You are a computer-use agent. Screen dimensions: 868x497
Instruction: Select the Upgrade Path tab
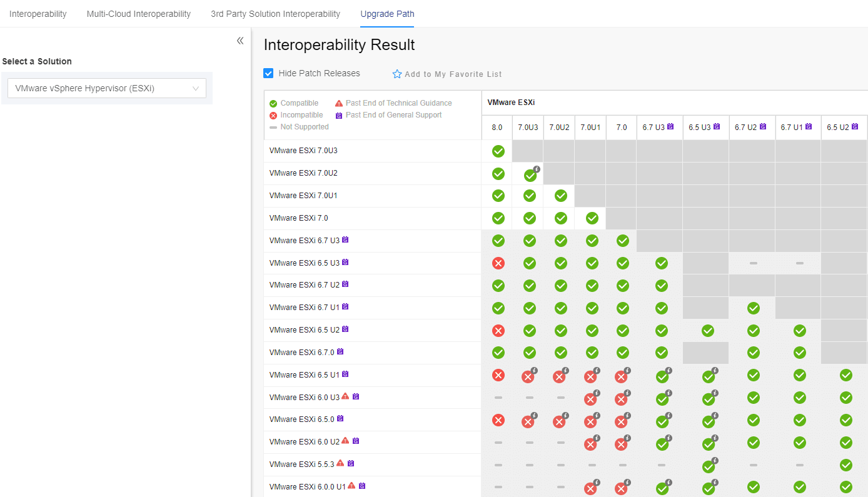click(387, 14)
